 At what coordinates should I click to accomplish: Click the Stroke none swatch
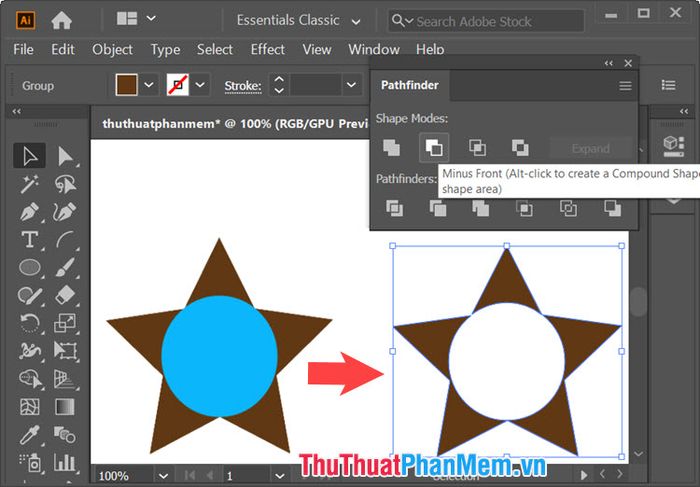pyautogui.click(x=178, y=84)
